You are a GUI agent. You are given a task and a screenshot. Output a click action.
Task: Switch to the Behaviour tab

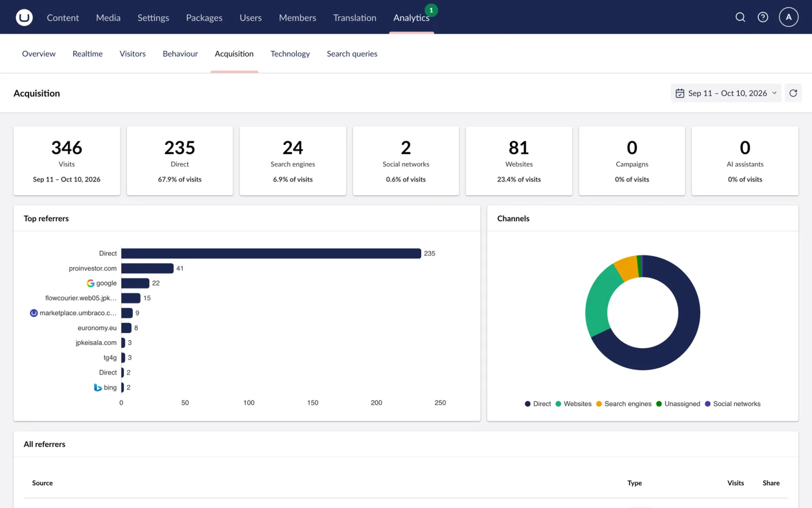point(180,54)
